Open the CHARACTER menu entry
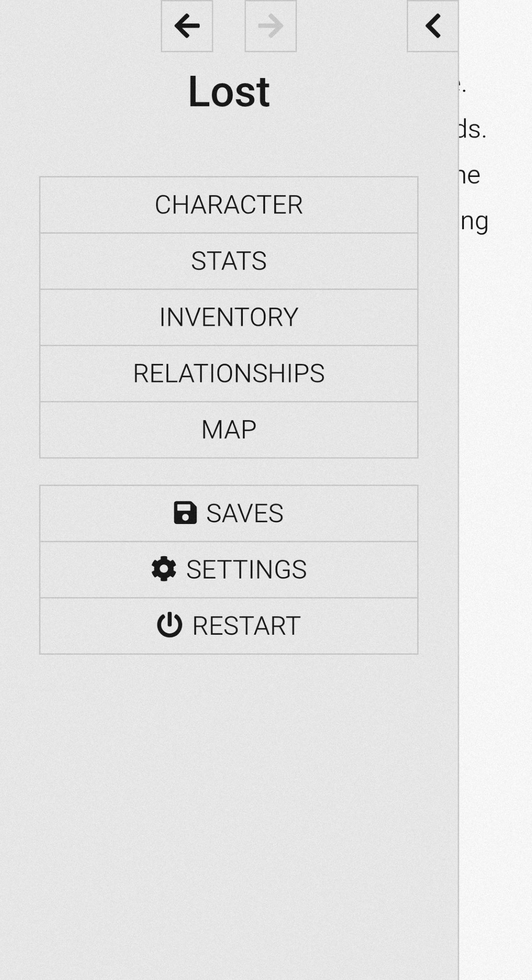 pyautogui.click(x=229, y=205)
